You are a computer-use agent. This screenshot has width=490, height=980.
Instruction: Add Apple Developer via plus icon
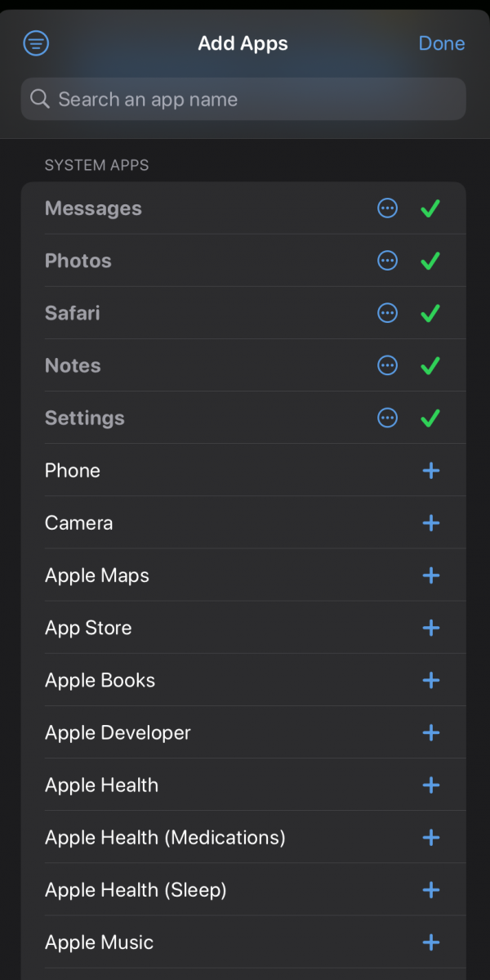point(430,732)
